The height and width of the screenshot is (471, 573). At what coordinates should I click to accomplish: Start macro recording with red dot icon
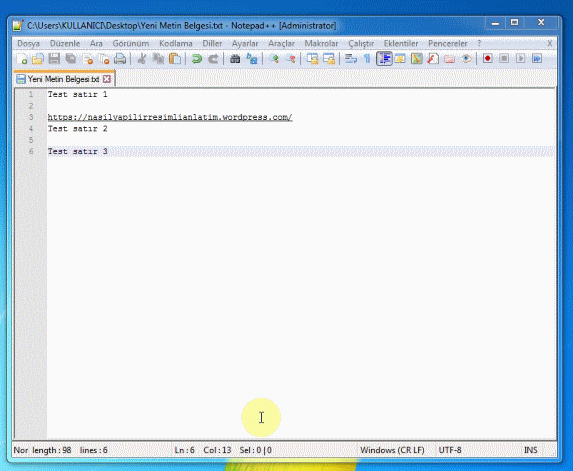[487, 58]
